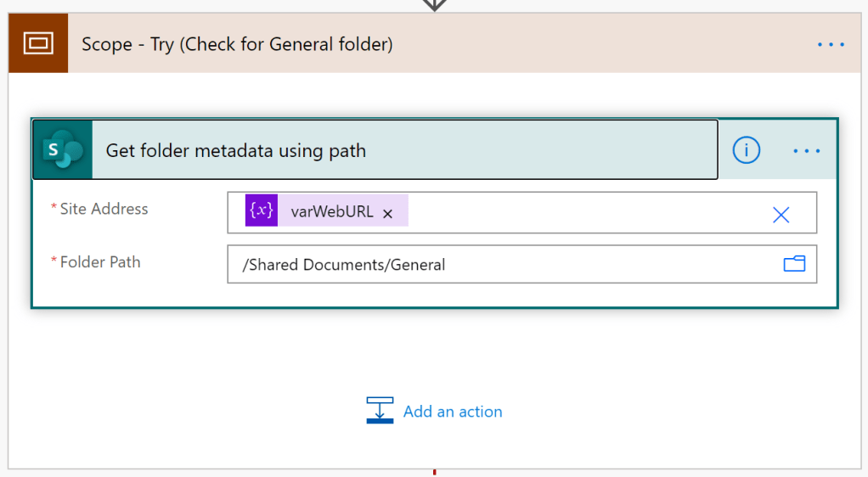868x477 pixels.
Task: Clear the Site Address custom value
Action: (781, 215)
